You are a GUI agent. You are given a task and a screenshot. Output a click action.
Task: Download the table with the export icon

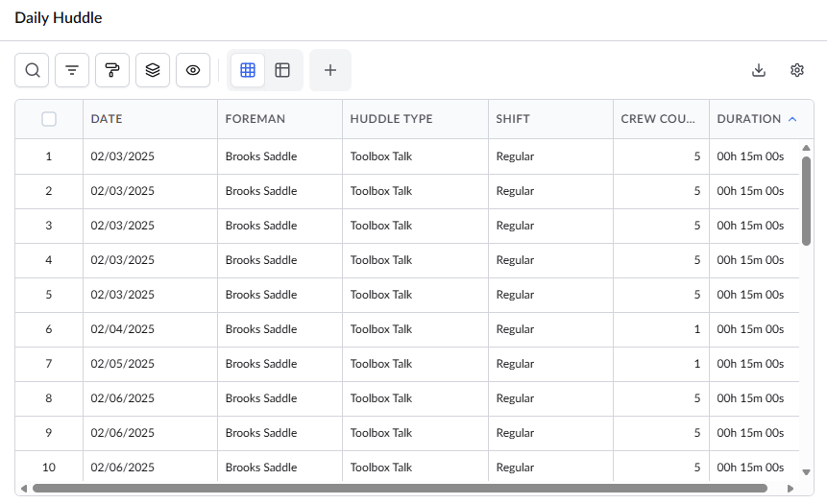pos(759,70)
